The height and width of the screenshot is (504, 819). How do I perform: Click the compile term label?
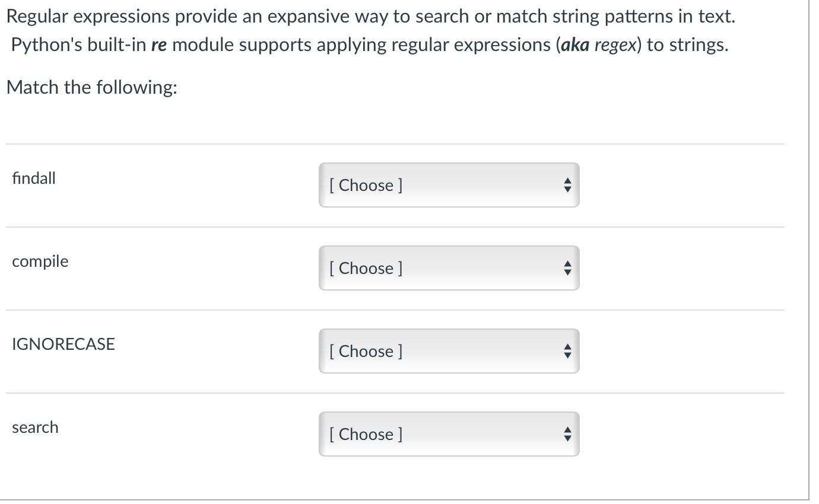pyautogui.click(x=40, y=261)
